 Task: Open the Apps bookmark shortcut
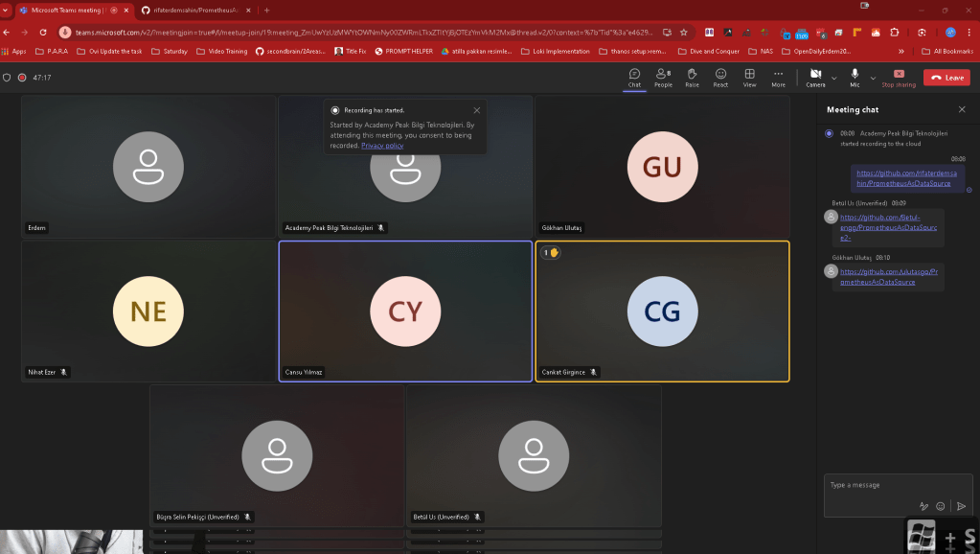(x=13, y=51)
